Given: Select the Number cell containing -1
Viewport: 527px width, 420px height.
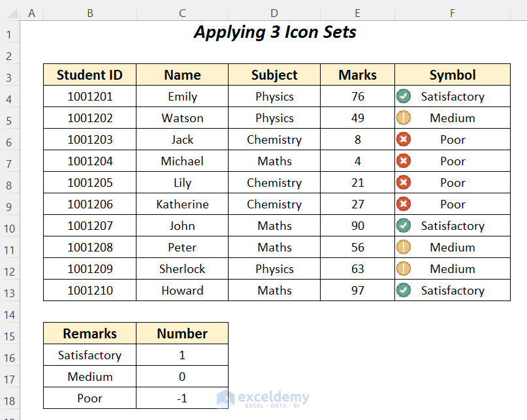Looking at the screenshot, I should coord(182,398).
